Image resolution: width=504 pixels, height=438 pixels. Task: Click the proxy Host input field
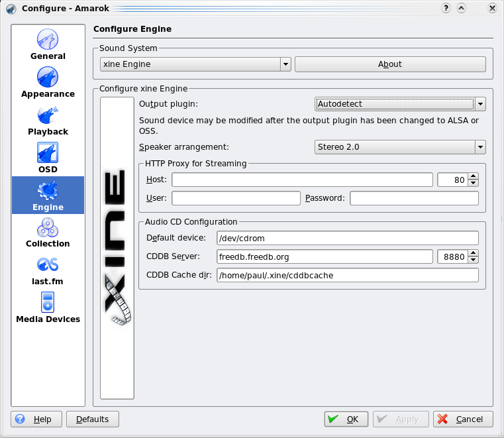tap(302, 180)
